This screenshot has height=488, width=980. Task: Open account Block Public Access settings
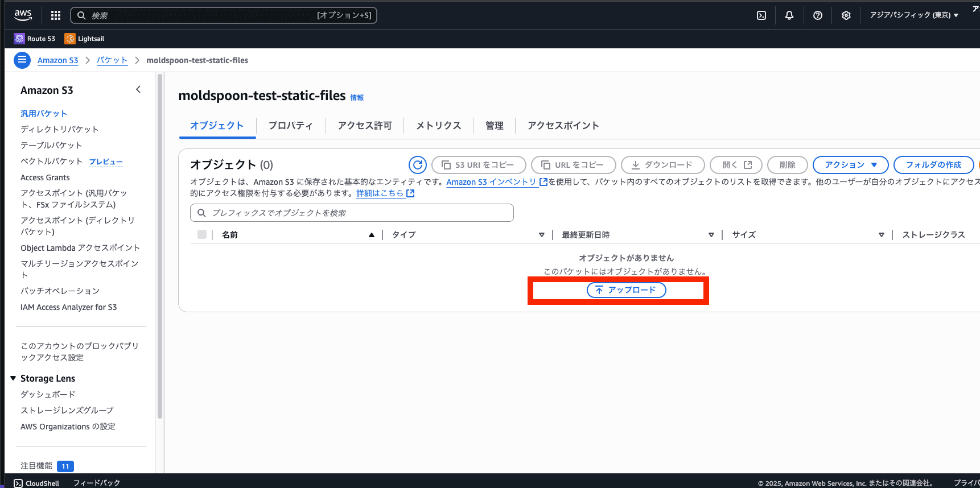79,351
